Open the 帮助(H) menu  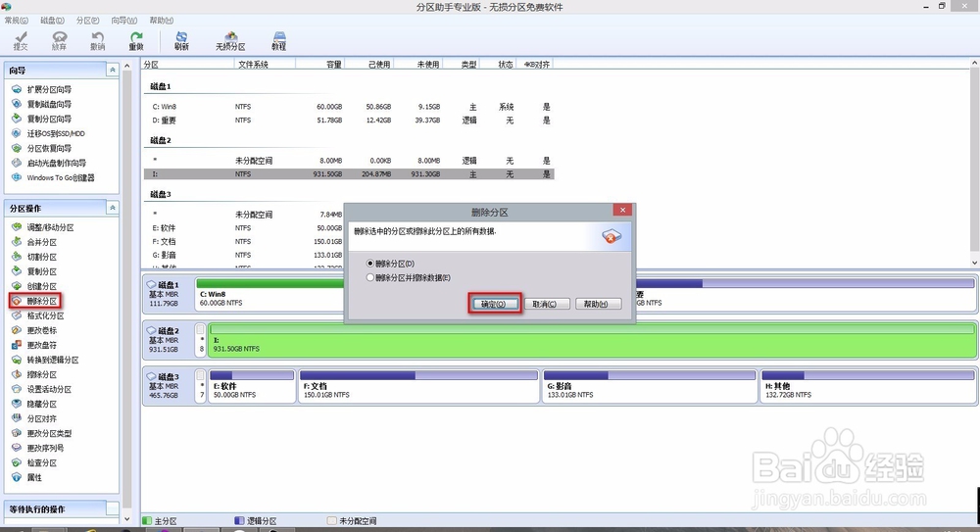(x=162, y=21)
